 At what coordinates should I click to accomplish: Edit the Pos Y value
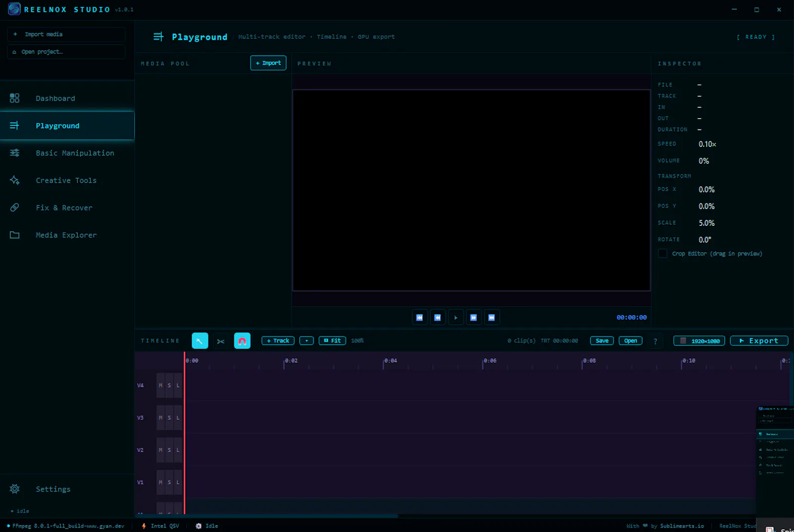tap(707, 206)
